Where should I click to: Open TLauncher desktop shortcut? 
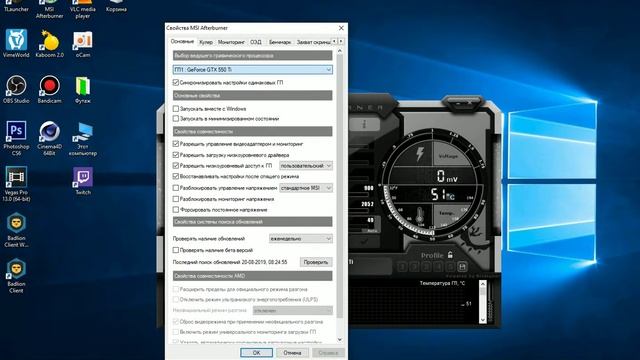coord(16,6)
